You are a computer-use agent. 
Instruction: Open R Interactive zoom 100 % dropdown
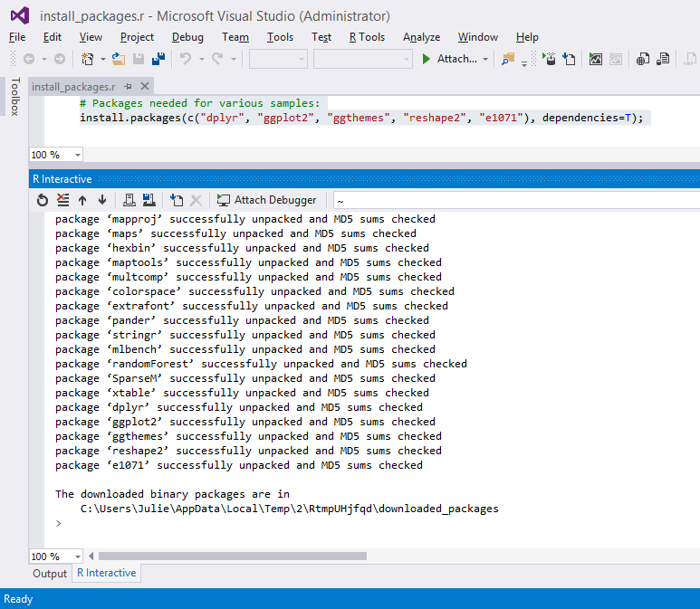78,557
